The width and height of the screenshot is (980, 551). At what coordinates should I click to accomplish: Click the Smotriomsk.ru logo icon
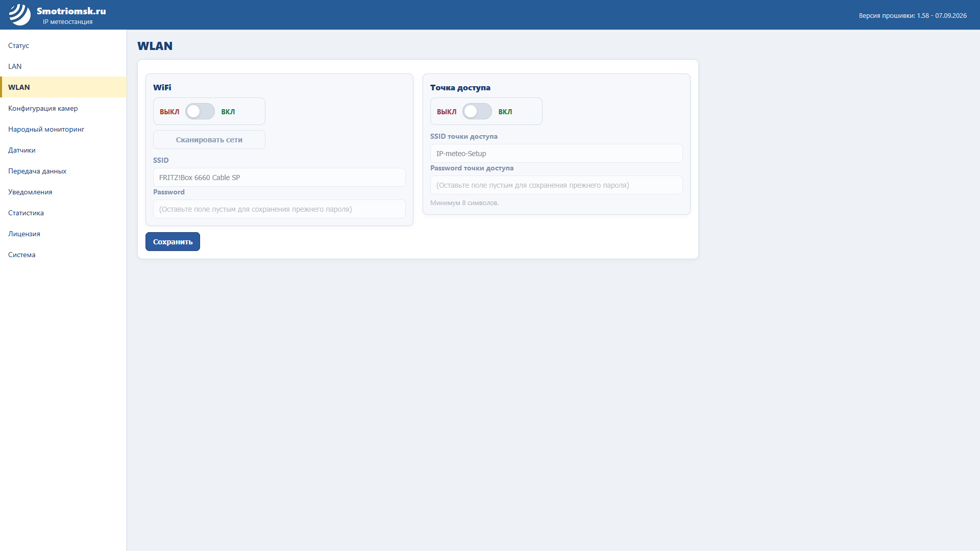(20, 15)
